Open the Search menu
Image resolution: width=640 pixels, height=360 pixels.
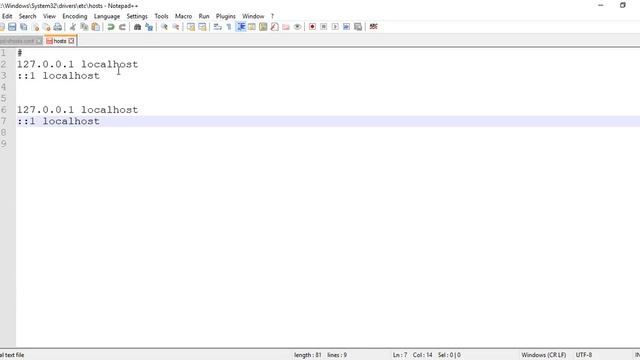pyautogui.click(x=27, y=16)
